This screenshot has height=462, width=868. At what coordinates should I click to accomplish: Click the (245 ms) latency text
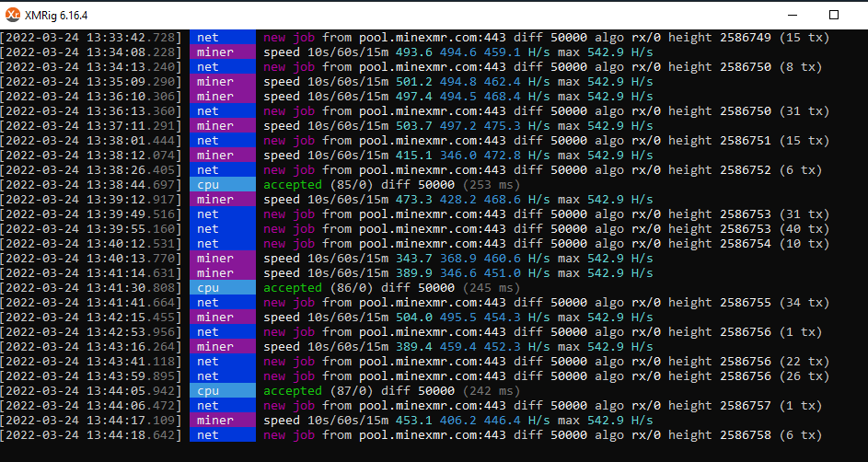coord(492,288)
